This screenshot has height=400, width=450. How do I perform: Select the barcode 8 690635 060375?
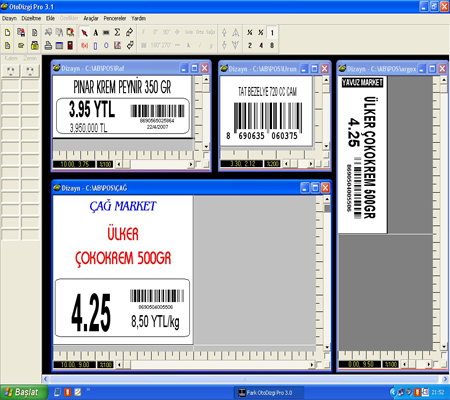(264, 121)
